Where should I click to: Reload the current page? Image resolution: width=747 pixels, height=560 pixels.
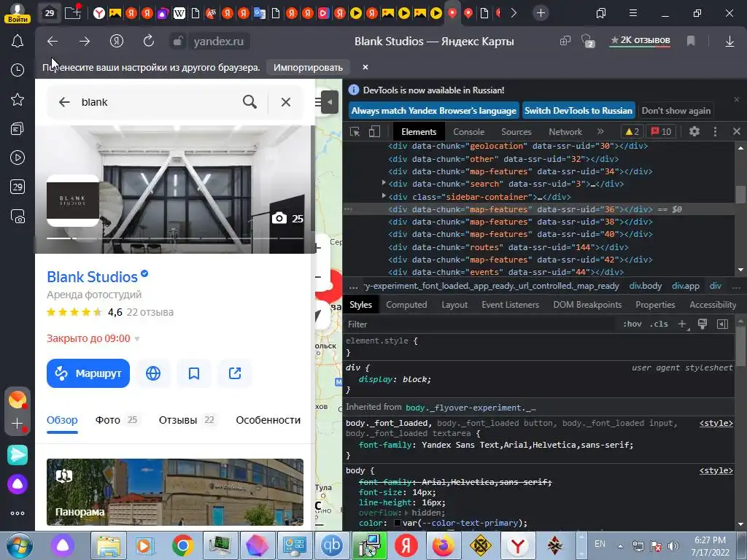tap(149, 42)
